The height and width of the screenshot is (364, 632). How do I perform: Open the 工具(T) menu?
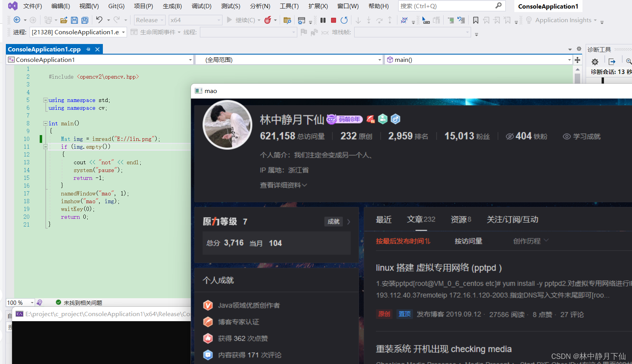click(x=289, y=6)
